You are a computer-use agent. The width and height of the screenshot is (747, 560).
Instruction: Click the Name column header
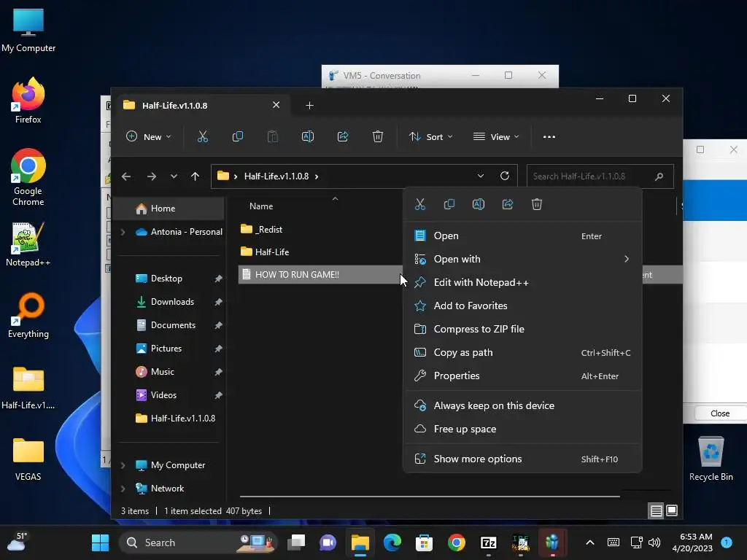(x=261, y=206)
